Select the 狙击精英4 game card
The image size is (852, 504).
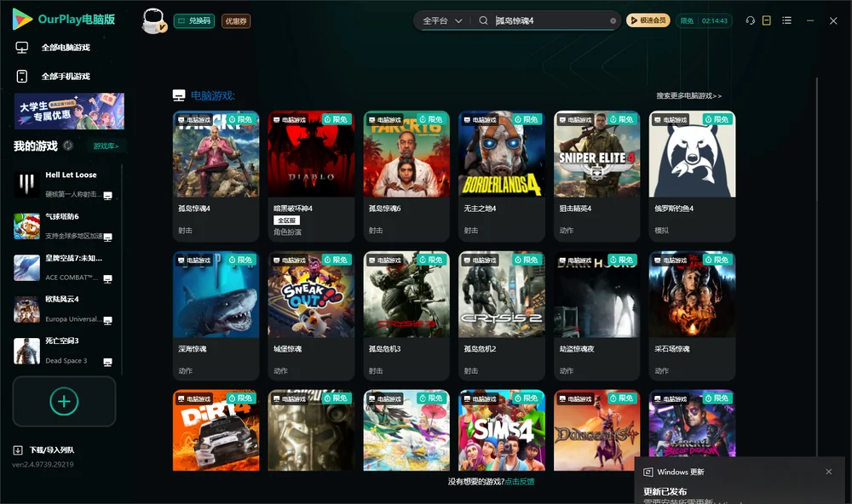click(596, 176)
